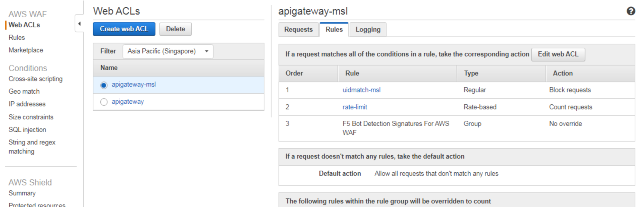Open the Rules tab of apigateway-msl
644x207 pixels.
334,29
